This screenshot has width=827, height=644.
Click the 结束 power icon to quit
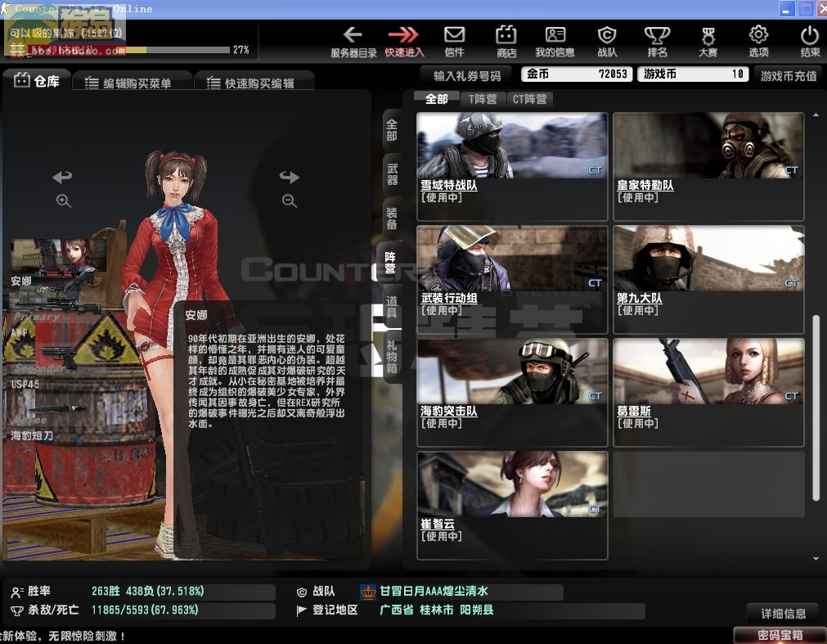click(810, 42)
